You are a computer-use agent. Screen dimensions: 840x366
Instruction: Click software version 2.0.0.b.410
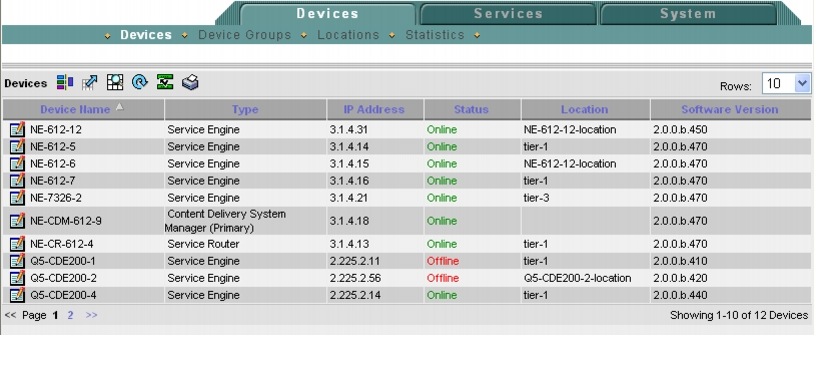pos(680,261)
